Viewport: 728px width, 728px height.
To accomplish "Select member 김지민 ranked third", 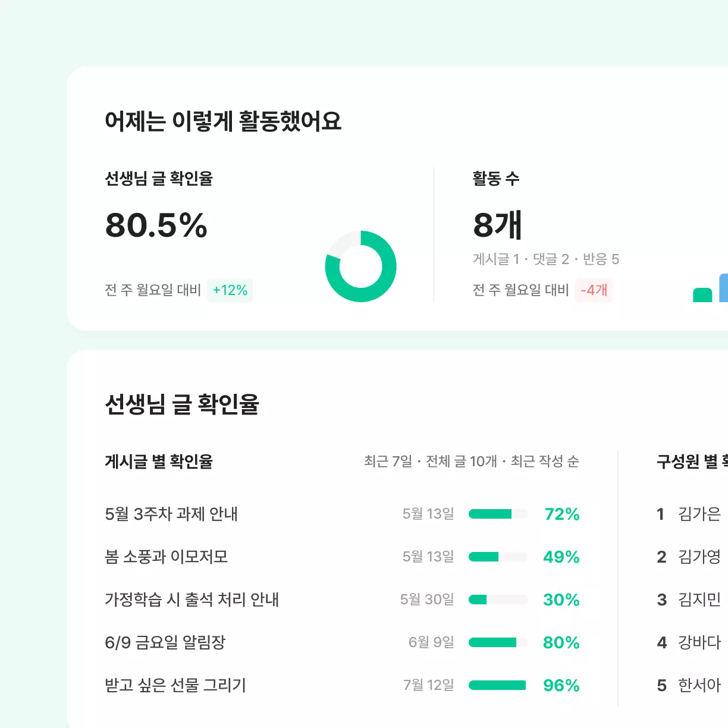I will point(699,600).
